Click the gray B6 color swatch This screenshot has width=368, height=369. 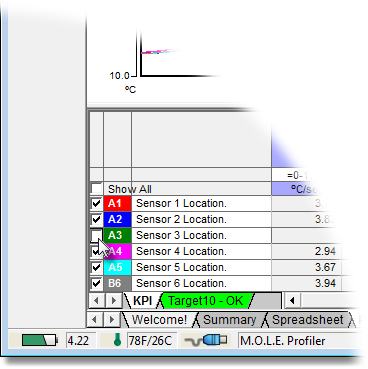click(117, 283)
